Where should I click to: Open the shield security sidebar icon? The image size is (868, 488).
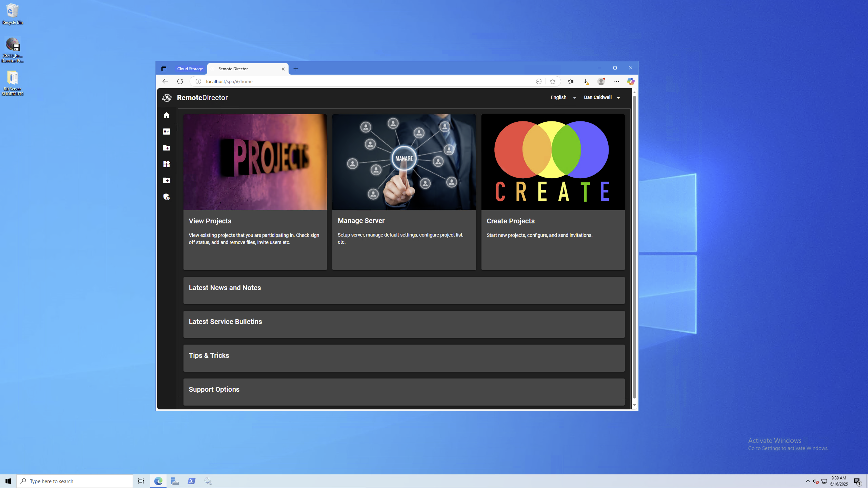tap(166, 197)
